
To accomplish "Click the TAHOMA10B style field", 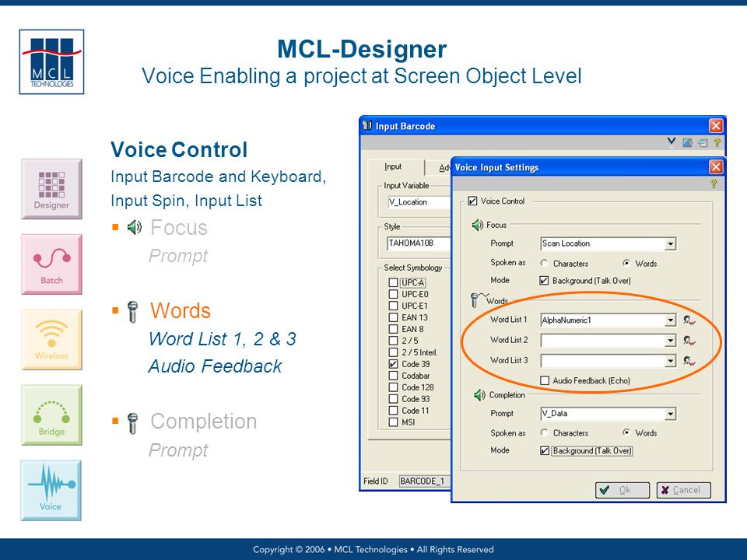I will coord(419,243).
